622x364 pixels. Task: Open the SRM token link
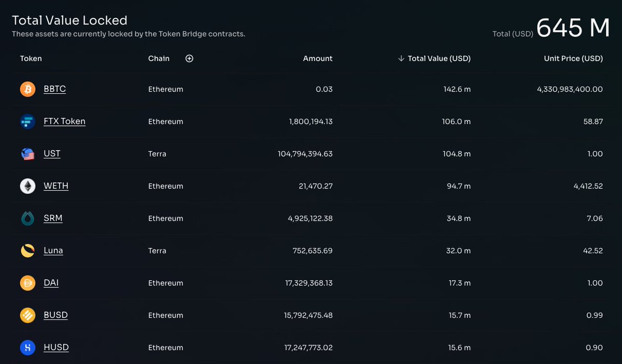[x=53, y=218]
